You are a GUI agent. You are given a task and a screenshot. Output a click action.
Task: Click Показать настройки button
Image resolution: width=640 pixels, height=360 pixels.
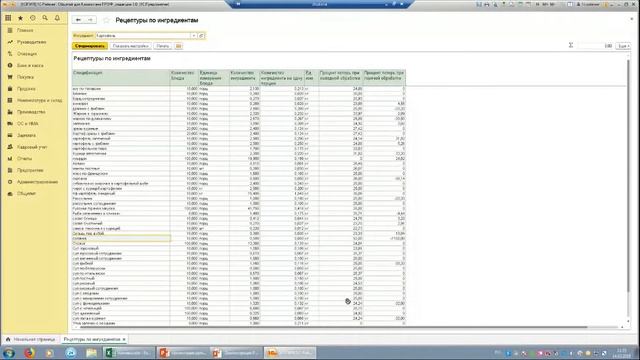[130, 46]
